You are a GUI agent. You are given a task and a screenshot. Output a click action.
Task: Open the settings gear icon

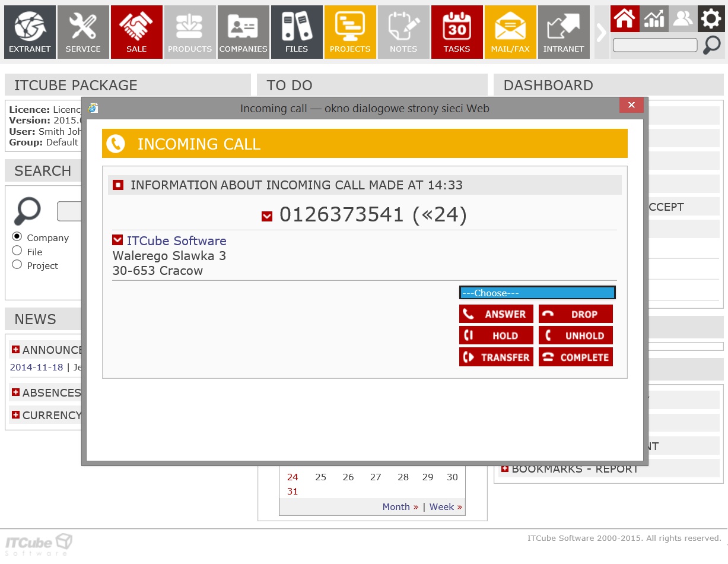(711, 18)
